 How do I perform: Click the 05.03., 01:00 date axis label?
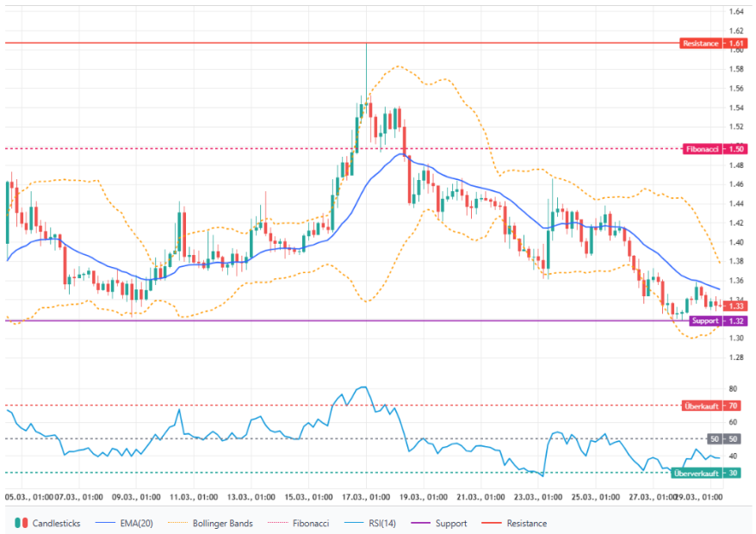click(x=30, y=497)
